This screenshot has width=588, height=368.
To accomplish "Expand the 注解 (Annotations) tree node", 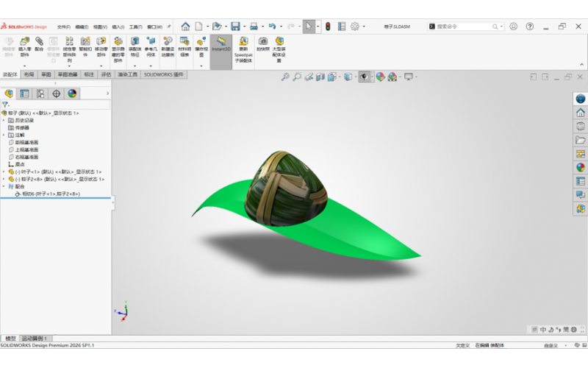I will (x=4, y=135).
